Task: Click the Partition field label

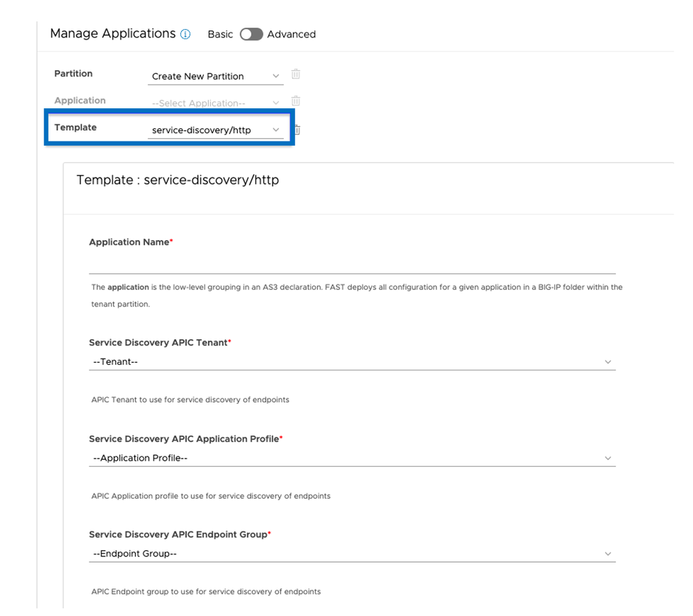Action: (x=74, y=74)
